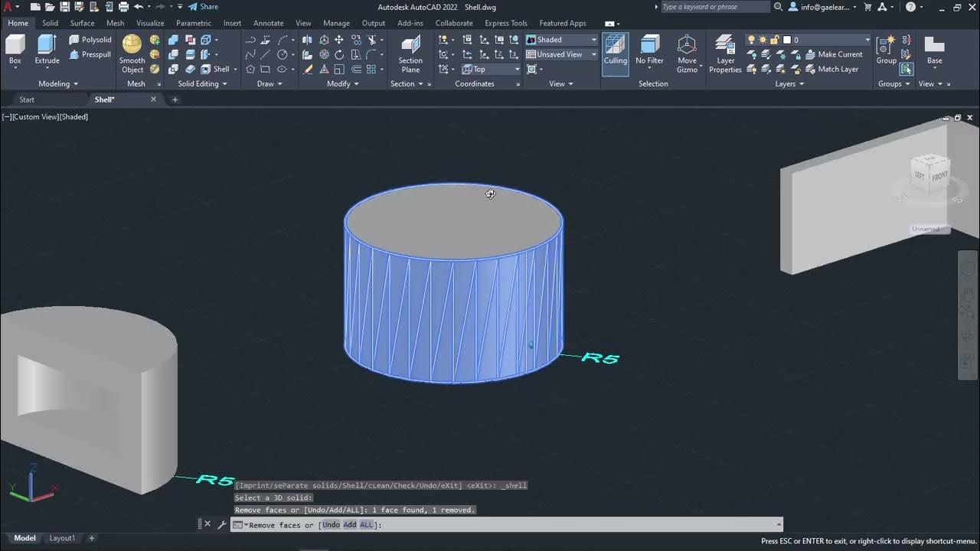980x551 pixels.
Task: Expand the Modify panel
Action: tap(342, 83)
